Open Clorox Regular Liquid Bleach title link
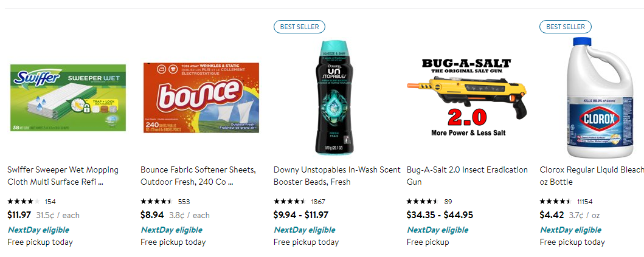This screenshot has width=644, height=257. tap(591, 176)
